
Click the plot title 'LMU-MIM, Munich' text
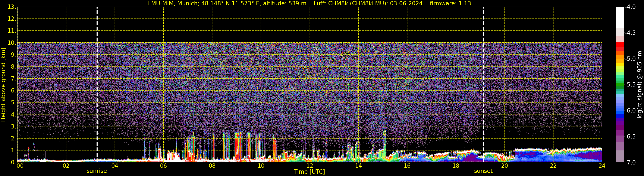coord(174,3)
